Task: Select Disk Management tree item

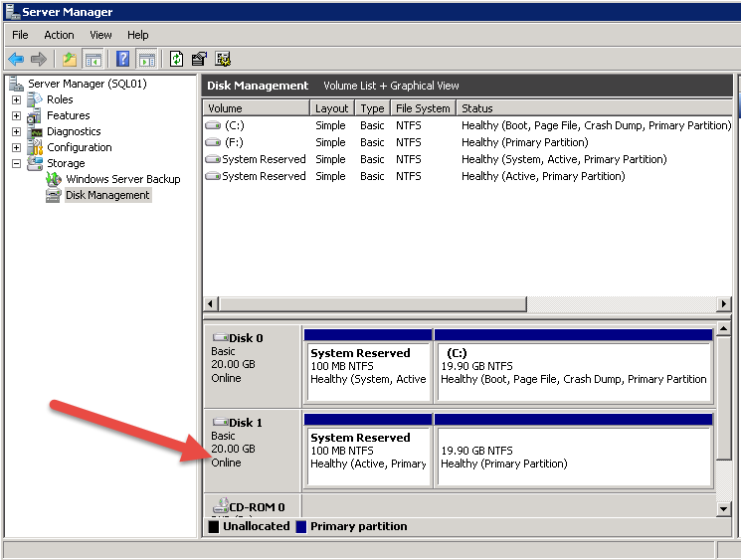Action: point(107,195)
